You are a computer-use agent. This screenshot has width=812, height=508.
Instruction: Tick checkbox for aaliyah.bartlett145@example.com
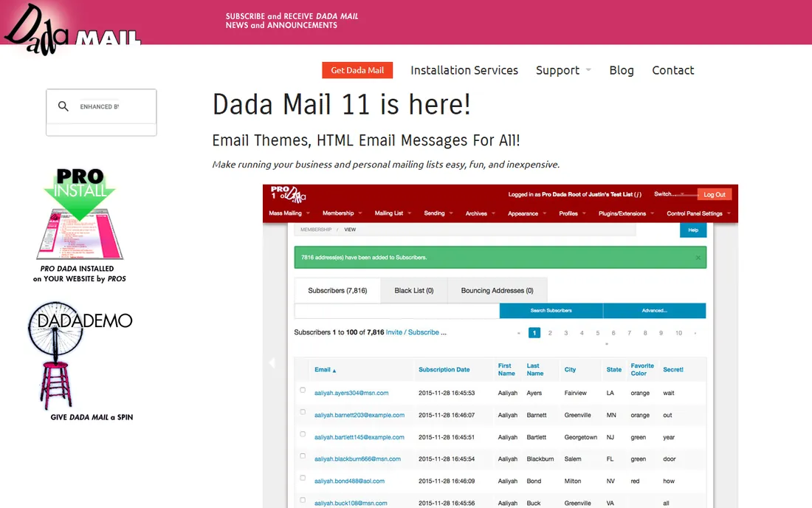(303, 434)
